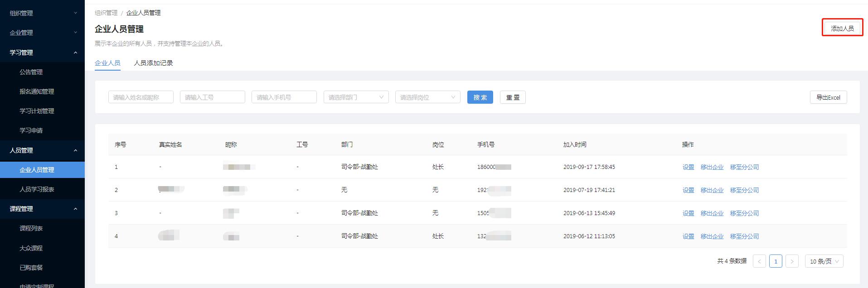
Task: Go to next page arrow
Action: coord(792,261)
